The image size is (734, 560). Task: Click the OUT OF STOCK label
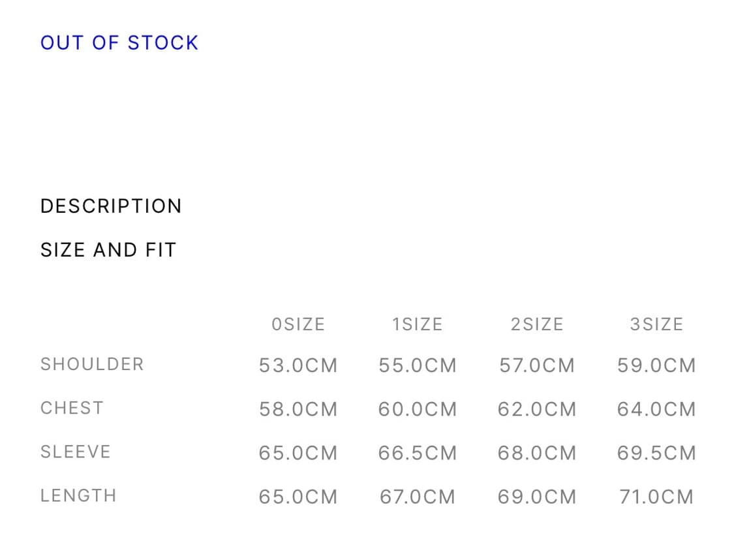(119, 43)
